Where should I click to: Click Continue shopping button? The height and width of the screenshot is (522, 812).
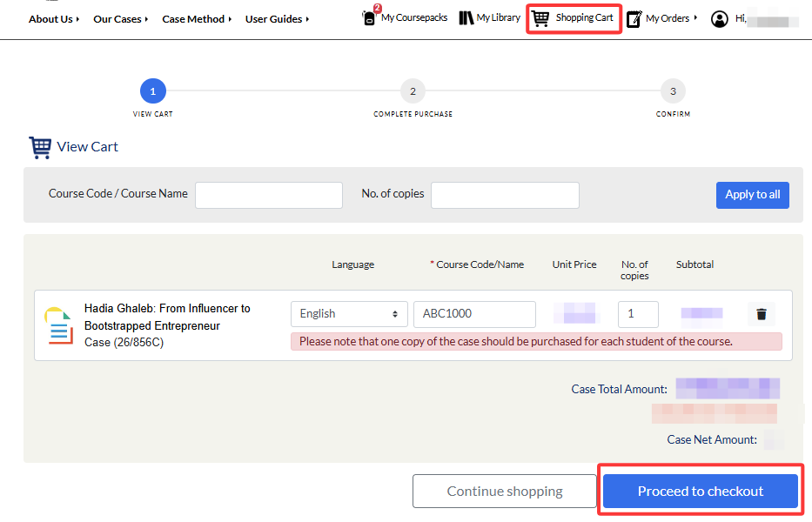(x=505, y=491)
